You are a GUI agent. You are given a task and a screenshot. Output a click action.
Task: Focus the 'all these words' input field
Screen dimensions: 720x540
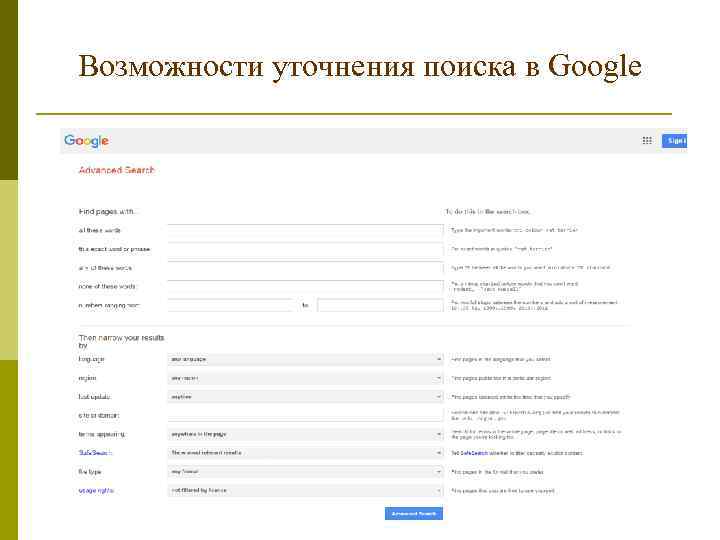point(305,230)
